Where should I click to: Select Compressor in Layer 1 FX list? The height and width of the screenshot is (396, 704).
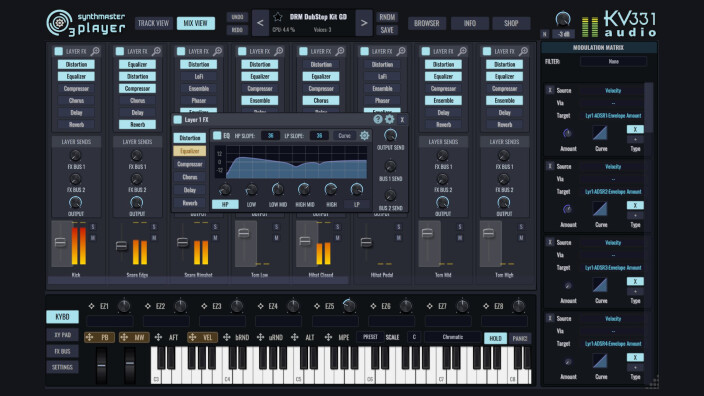(189, 164)
